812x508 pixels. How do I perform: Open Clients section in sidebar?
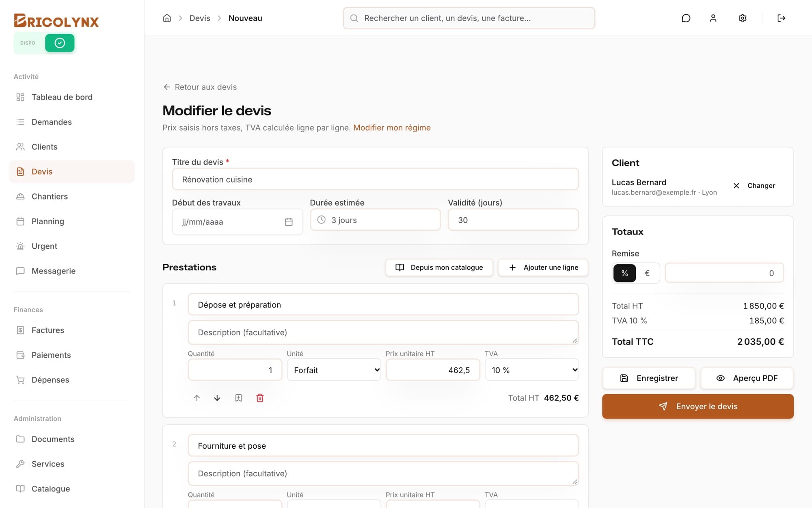(72, 147)
